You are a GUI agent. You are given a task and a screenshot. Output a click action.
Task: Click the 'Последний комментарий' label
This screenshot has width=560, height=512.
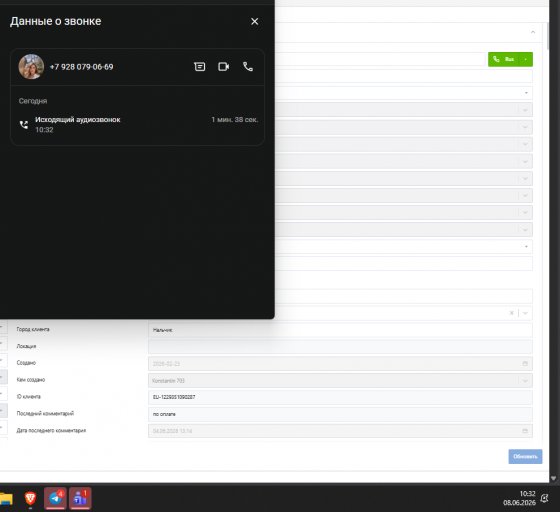click(x=45, y=413)
